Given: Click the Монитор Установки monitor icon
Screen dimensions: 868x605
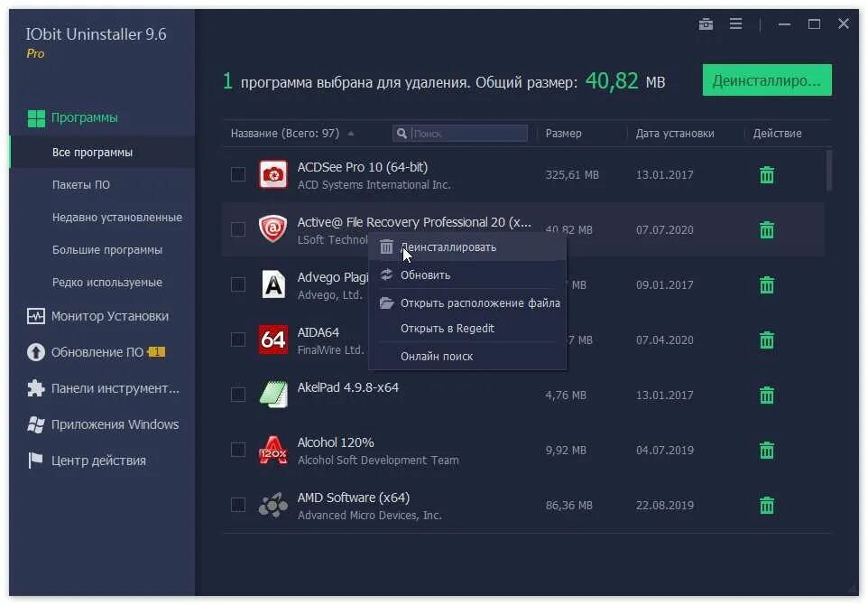Looking at the screenshot, I should tap(36, 316).
